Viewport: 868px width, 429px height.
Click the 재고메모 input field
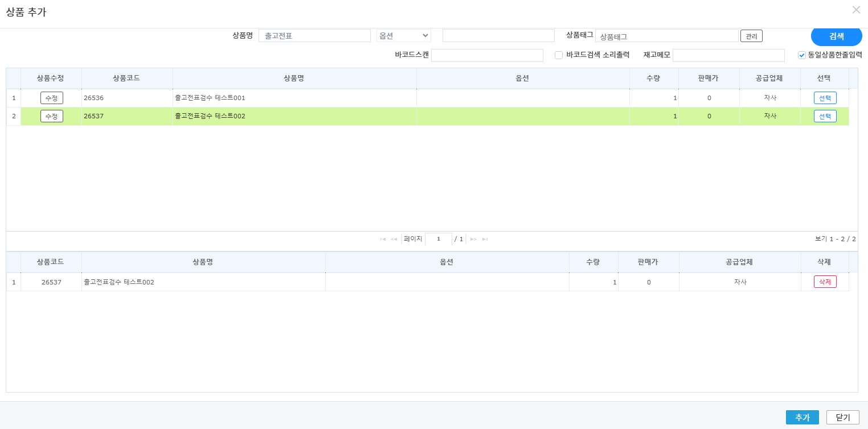pyautogui.click(x=728, y=55)
